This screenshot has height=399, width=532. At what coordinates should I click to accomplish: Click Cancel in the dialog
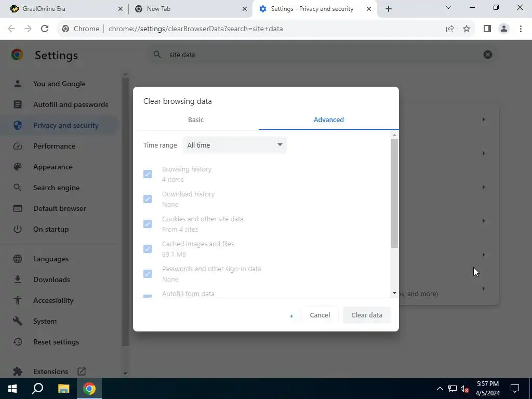click(320, 315)
